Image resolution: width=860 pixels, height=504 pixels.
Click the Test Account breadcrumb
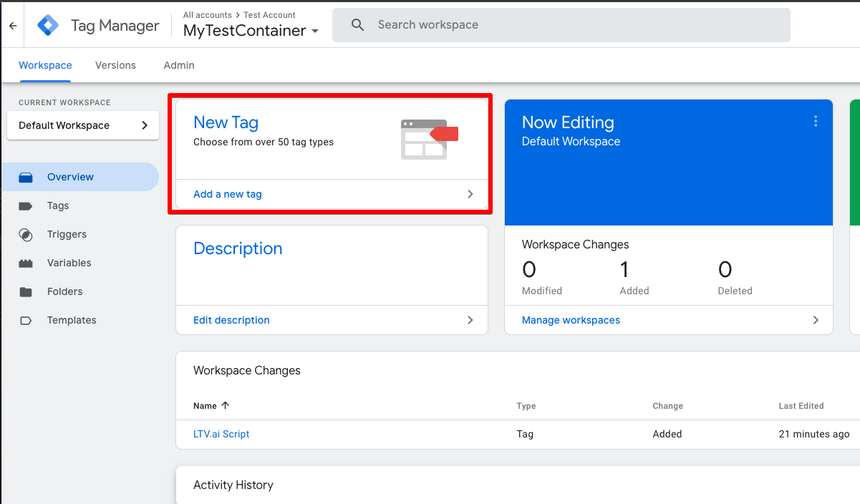[269, 14]
